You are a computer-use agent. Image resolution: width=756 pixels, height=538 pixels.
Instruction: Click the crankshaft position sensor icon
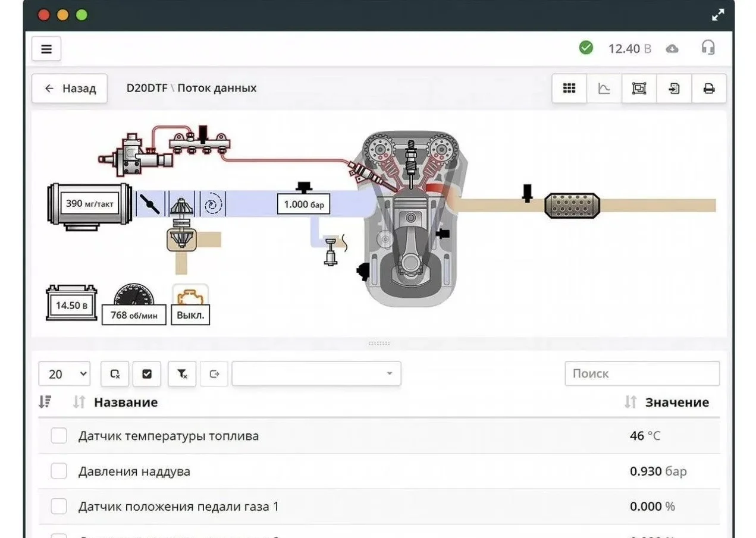click(363, 272)
